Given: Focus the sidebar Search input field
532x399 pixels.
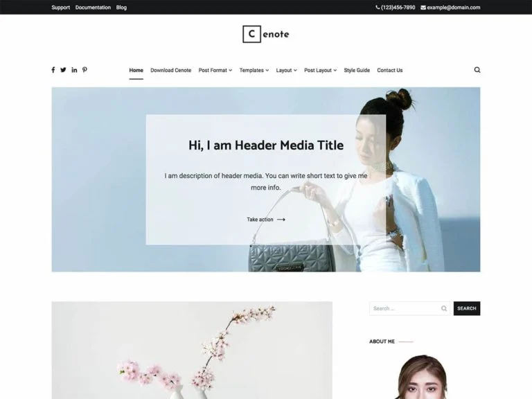Looking at the screenshot, I should (x=409, y=308).
